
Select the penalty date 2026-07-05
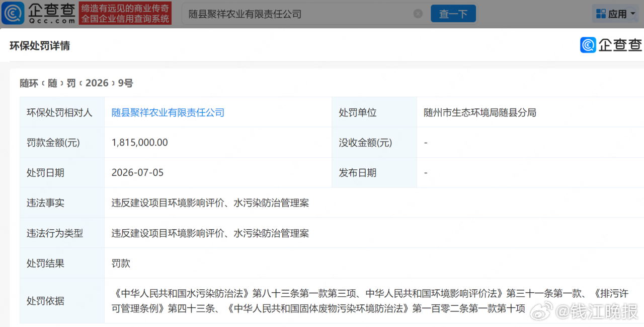click(x=137, y=173)
